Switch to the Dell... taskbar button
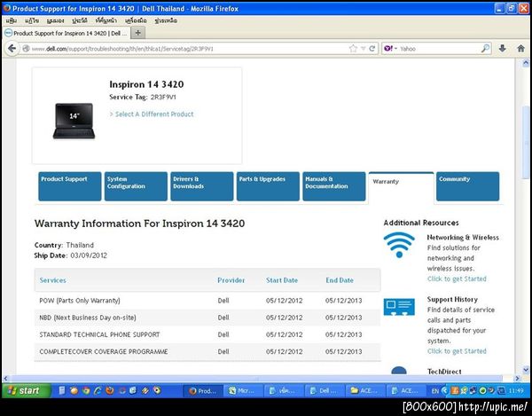 point(325,391)
